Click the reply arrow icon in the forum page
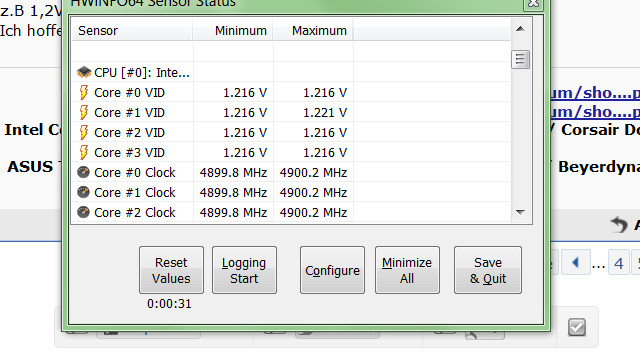This screenshot has width=640, height=360. 619,224
